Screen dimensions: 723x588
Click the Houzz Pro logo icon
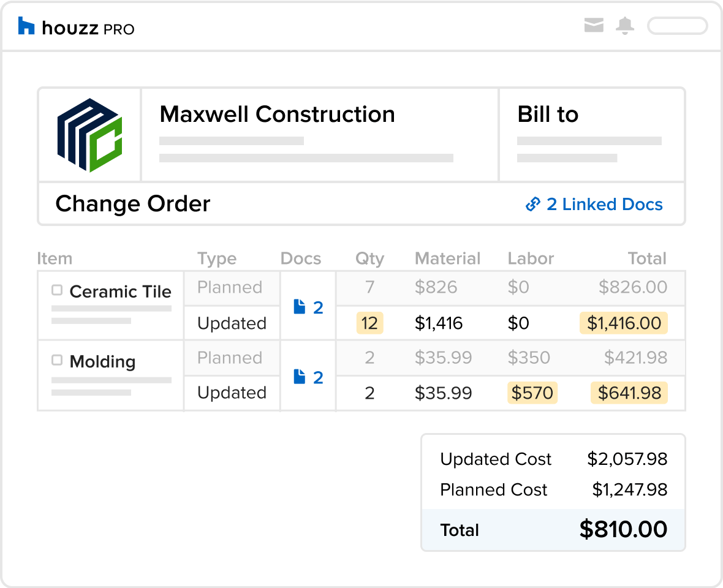(x=26, y=26)
